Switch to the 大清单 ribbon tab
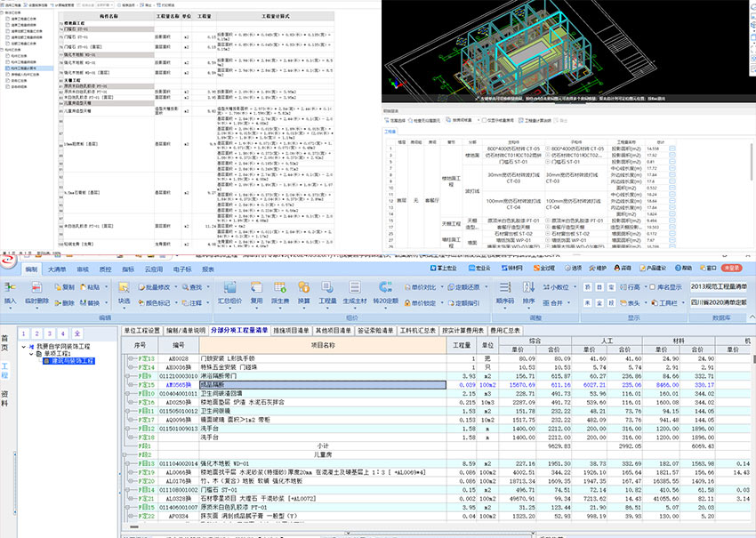This screenshot has height=538, width=756. click(56, 269)
